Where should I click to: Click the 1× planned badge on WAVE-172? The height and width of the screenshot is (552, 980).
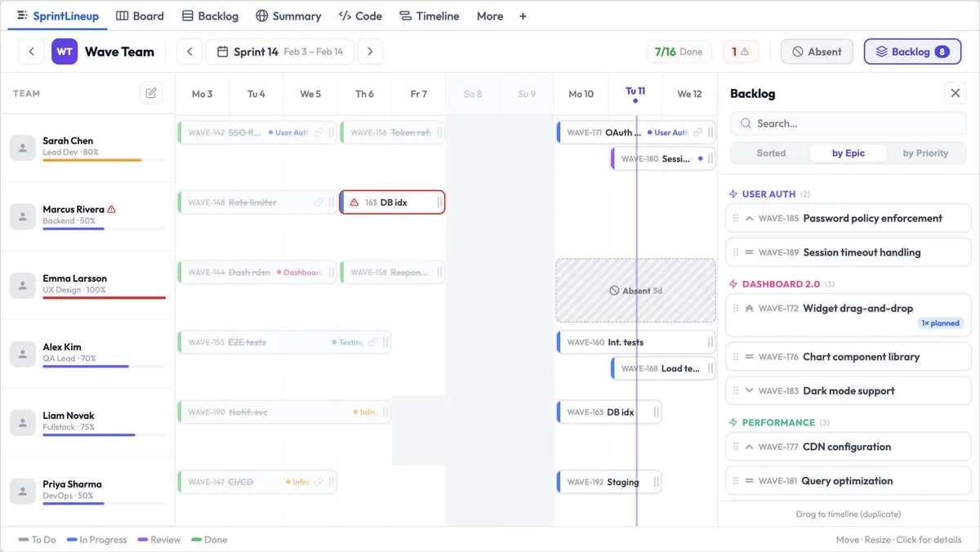940,323
